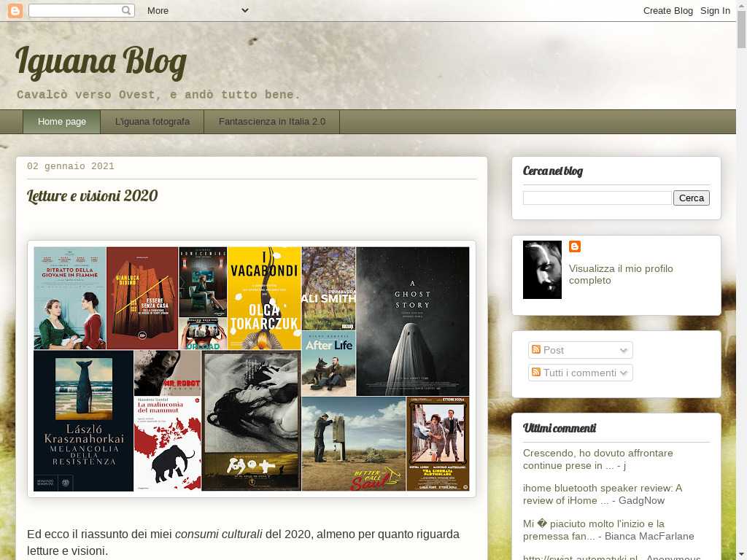
Task: Click the RSS feed icon beside Post
Action: coord(536,350)
